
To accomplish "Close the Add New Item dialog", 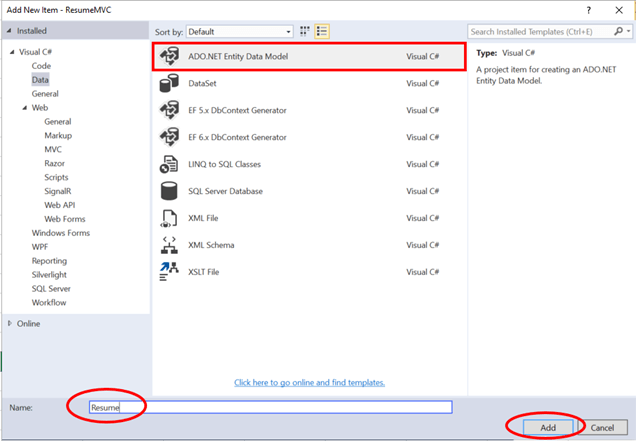I will [x=619, y=10].
